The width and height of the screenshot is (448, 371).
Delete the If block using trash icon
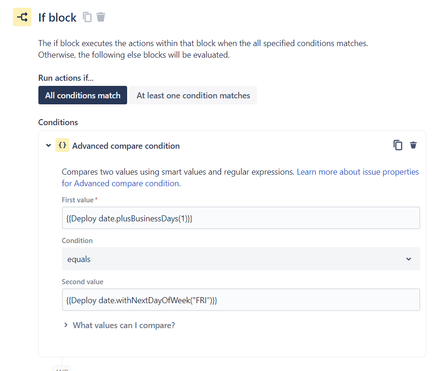[x=101, y=17]
